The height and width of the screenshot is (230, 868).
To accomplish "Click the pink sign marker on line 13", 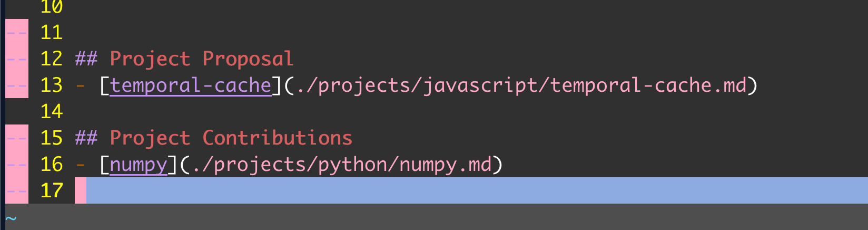I will pos(17,85).
